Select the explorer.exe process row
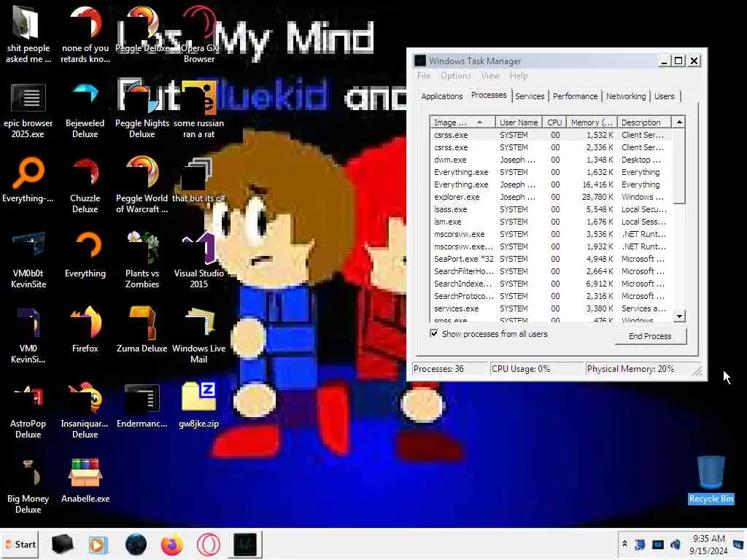747x560 pixels. click(551, 197)
